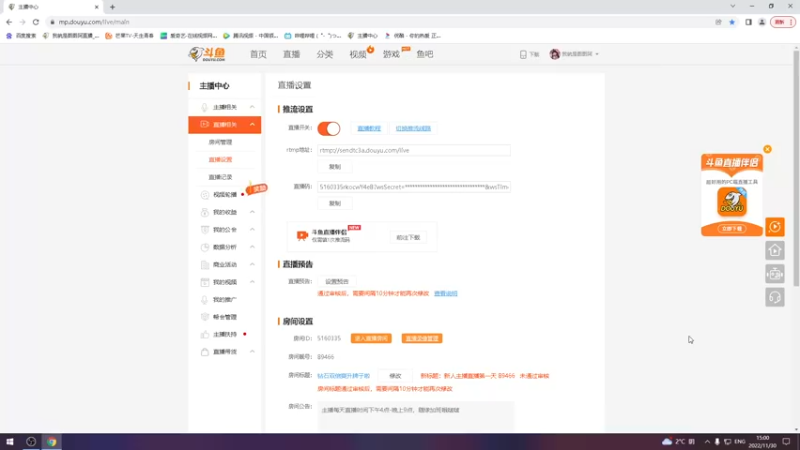Click into the rtmp address field

pyautogui.click(x=414, y=151)
